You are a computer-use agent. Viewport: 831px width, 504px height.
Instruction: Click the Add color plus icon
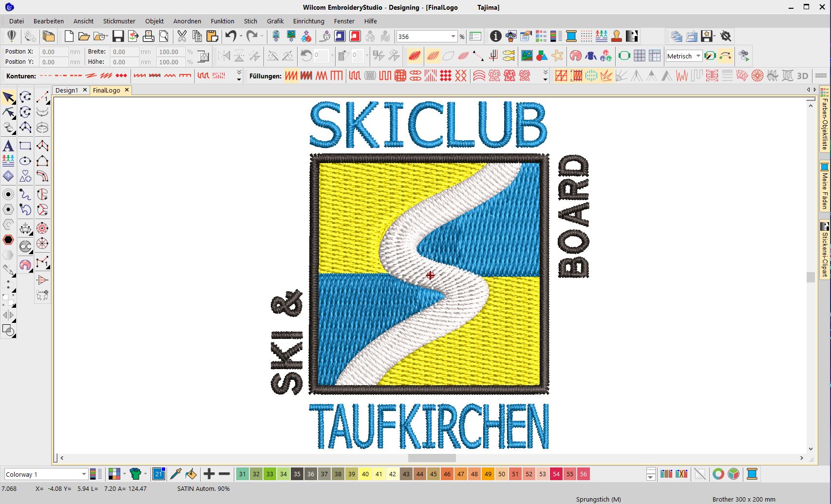209,474
